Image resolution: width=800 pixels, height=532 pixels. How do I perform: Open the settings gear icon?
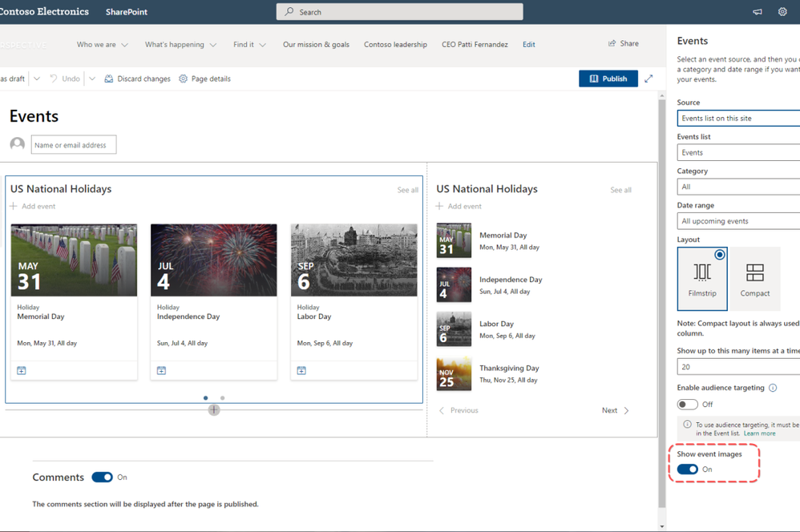coord(782,12)
